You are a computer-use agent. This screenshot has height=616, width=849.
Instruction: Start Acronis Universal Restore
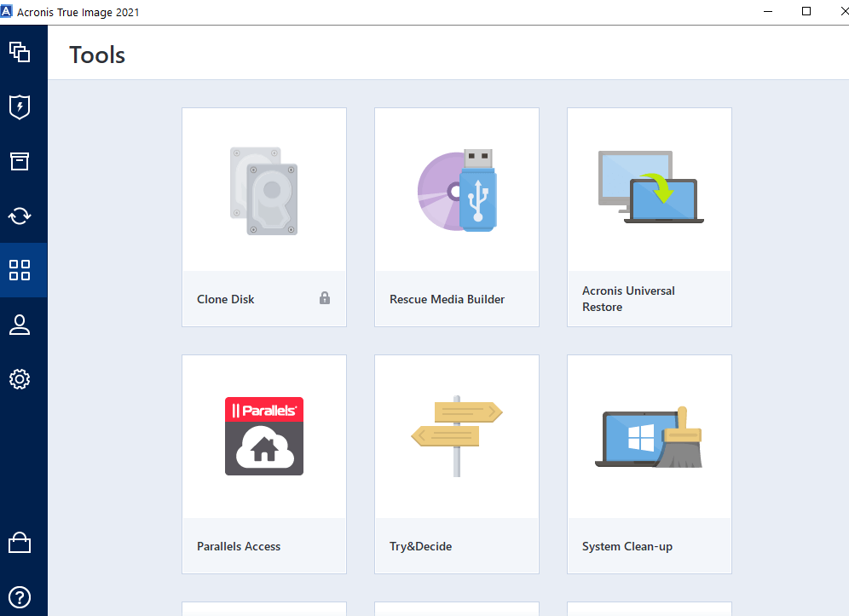pyautogui.click(x=650, y=217)
